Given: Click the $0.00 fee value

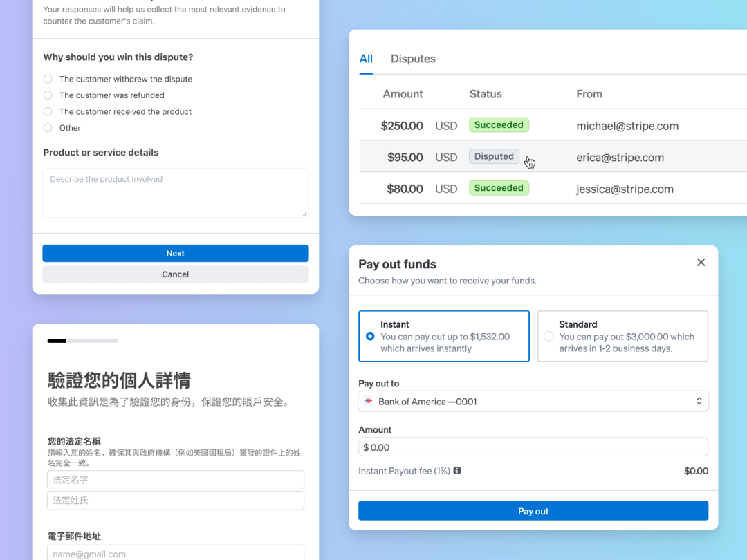Looking at the screenshot, I should (696, 471).
